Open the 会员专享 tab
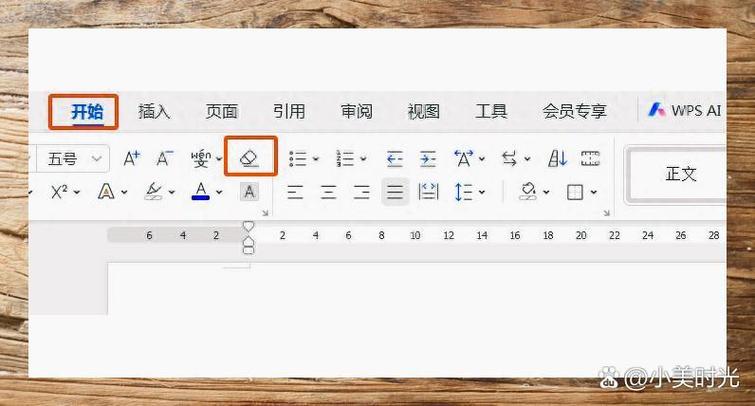 [574, 111]
